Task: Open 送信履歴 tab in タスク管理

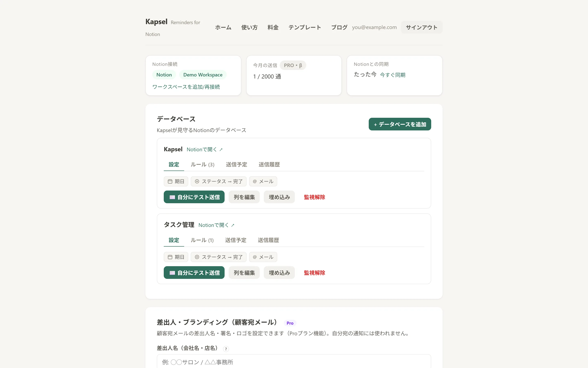Action: click(x=268, y=240)
